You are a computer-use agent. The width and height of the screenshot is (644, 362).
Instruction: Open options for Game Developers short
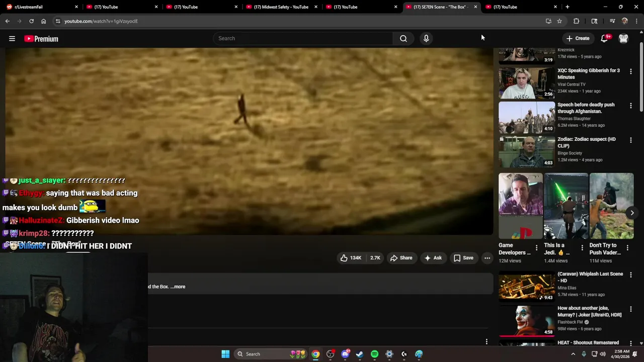coord(536,248)
